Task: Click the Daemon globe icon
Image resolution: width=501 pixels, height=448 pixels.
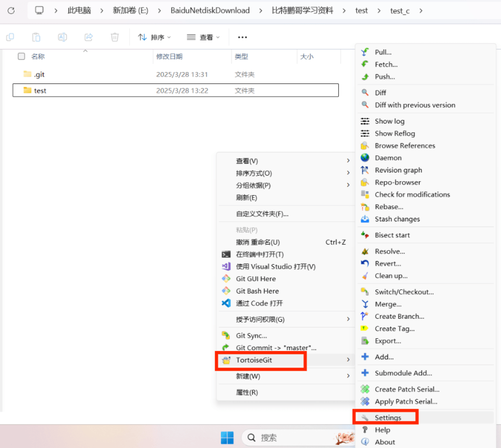Action: [x=365, y=158]
